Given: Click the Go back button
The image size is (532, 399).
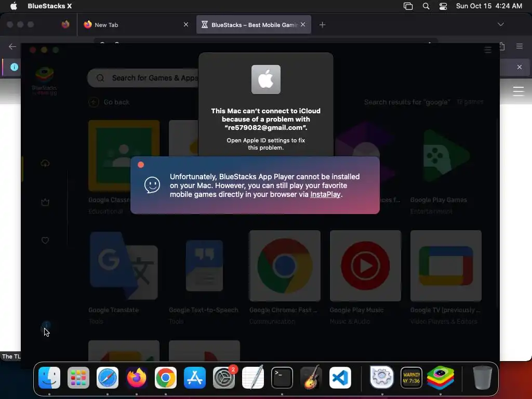Looking at the screenshot, I should point(109,102).
